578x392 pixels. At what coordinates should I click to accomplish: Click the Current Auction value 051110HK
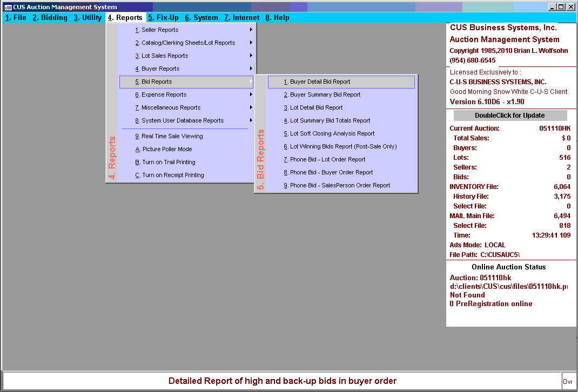[555, 129]
